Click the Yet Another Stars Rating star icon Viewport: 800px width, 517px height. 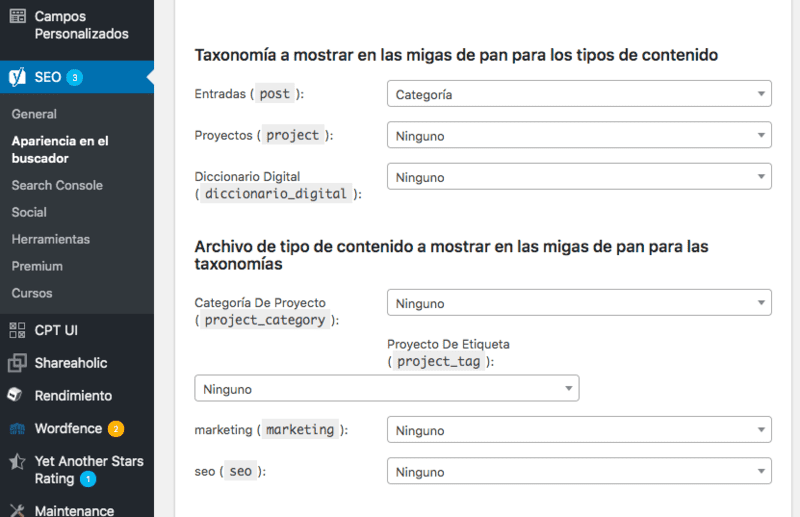[x=17, y=462]
